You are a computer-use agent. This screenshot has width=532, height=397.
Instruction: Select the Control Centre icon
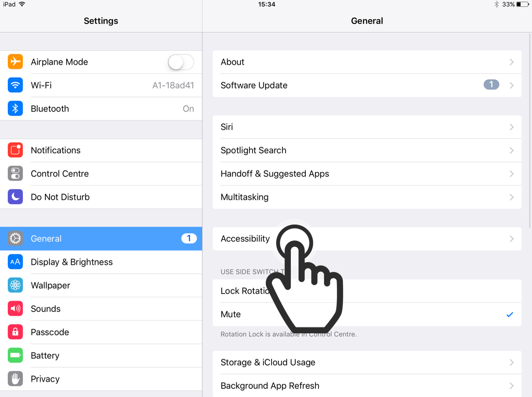(x=15, y=174)
